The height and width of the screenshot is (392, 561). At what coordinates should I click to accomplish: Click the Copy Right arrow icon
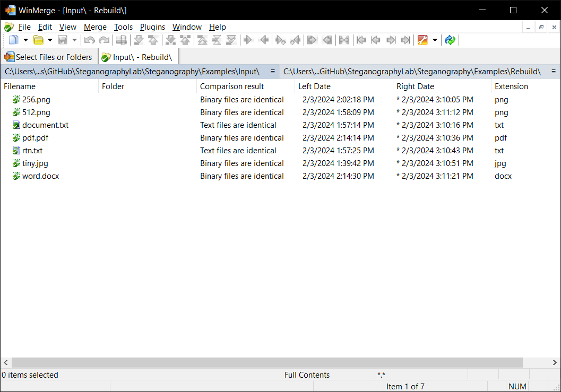tap(248, 40)
